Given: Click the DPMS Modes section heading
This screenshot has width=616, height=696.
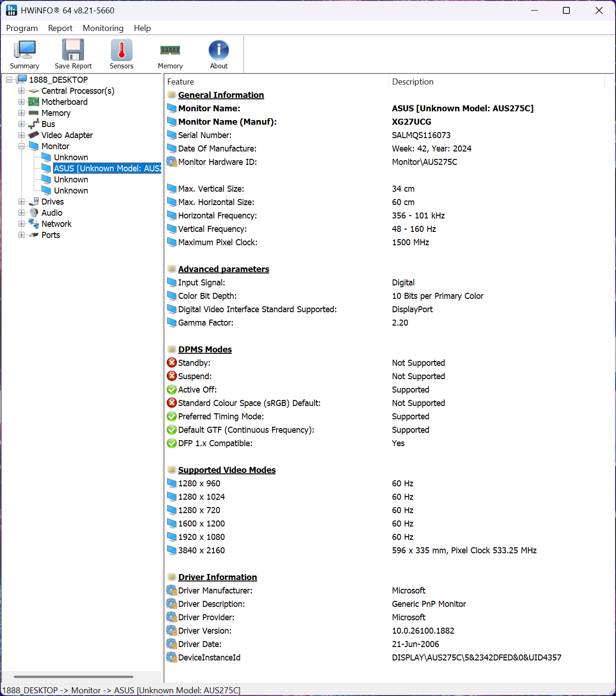Looking at the screenshot, I should (205, 349).
